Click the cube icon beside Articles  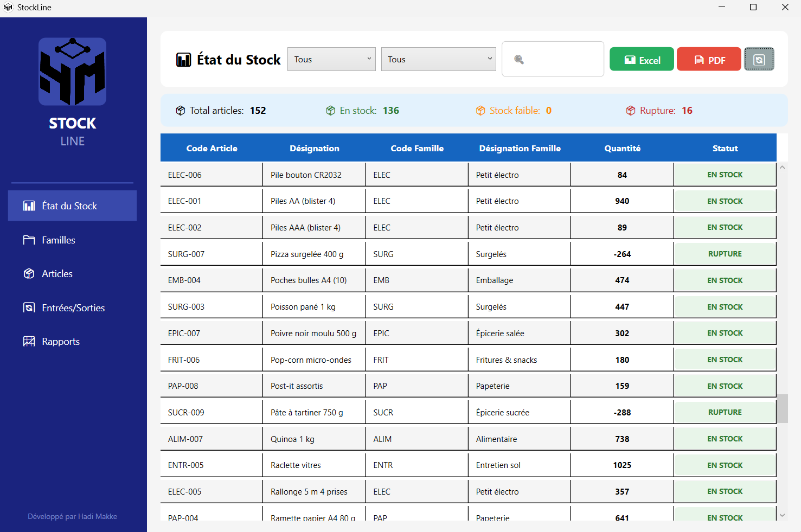click(30, 273)
